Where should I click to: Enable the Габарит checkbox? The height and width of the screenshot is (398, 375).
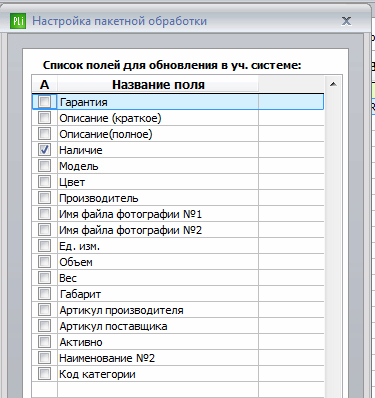[x=44, y=293]
